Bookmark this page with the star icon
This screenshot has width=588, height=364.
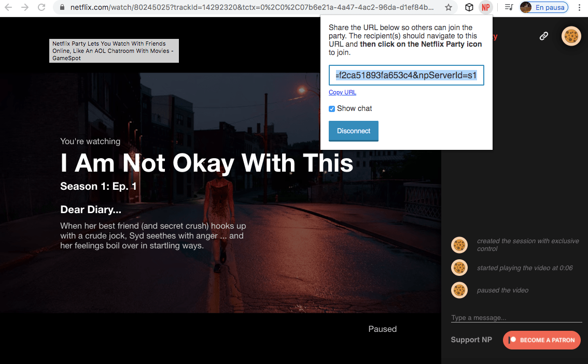[449, 8]
